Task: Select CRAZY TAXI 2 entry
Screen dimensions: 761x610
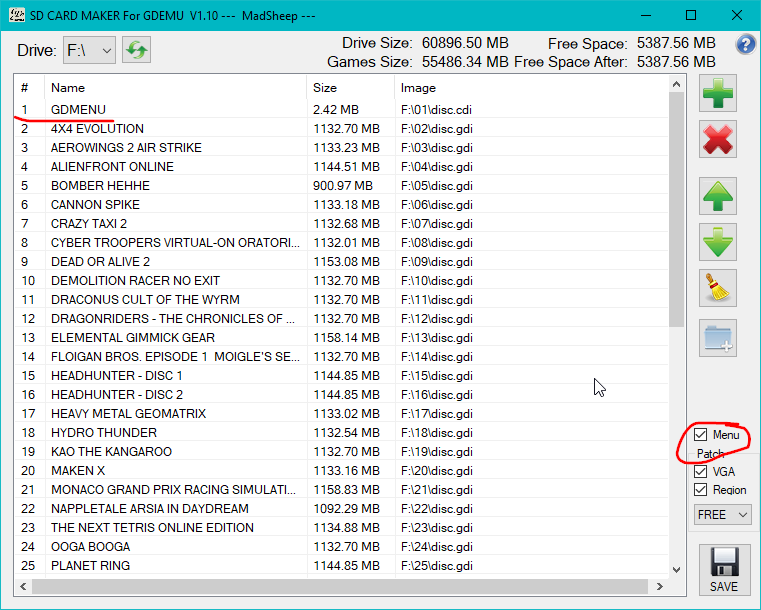Action: point(341,223)
